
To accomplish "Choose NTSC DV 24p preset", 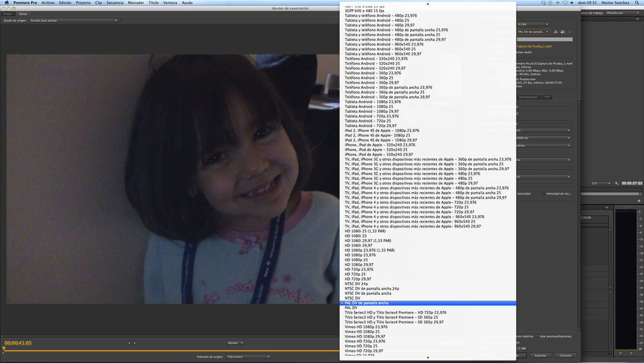I will click(x=428, y=284).
